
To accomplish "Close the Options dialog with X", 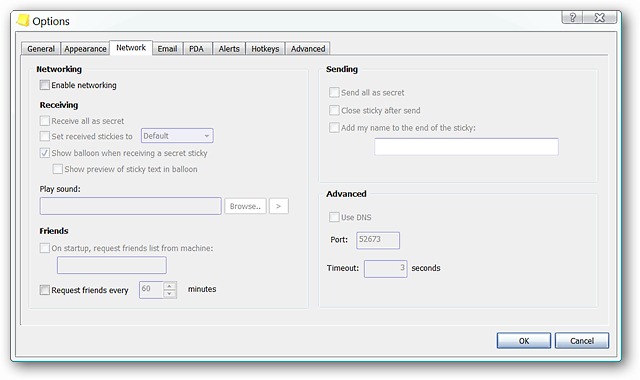I will (600, 17).
